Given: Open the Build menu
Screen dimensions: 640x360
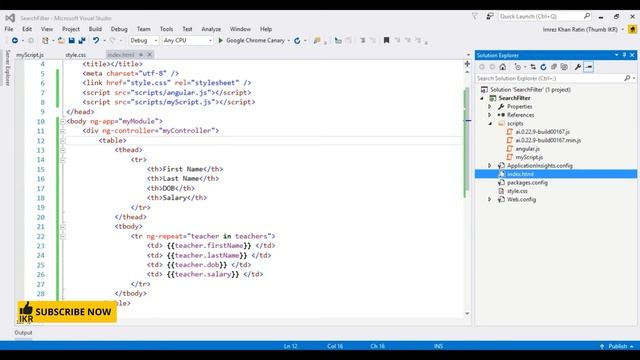Looking at the screenshot, I should pos(95,29).
